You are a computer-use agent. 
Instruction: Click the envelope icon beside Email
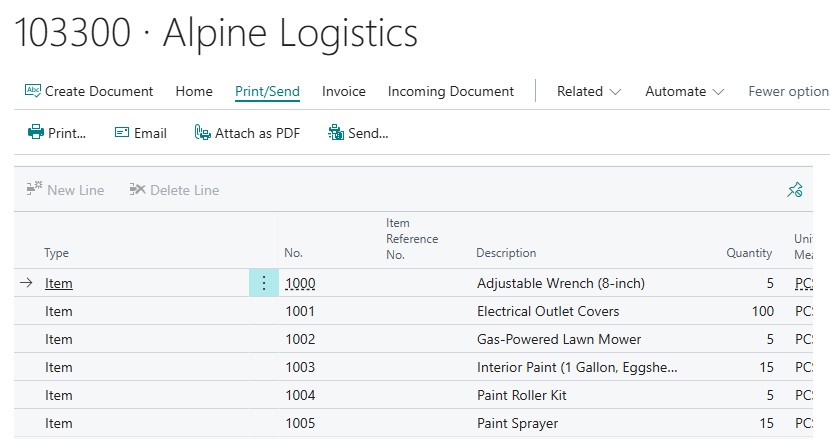(122, 132)
